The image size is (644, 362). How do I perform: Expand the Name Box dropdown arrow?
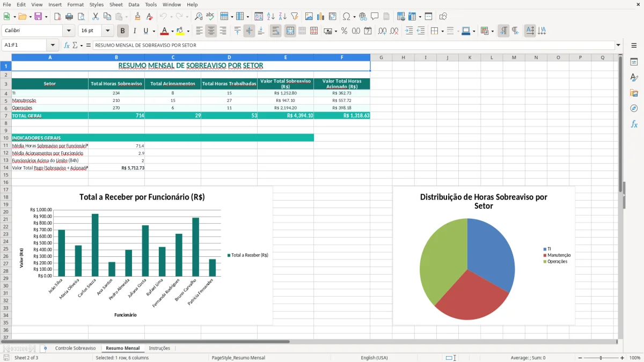click(x=52, y=45)
